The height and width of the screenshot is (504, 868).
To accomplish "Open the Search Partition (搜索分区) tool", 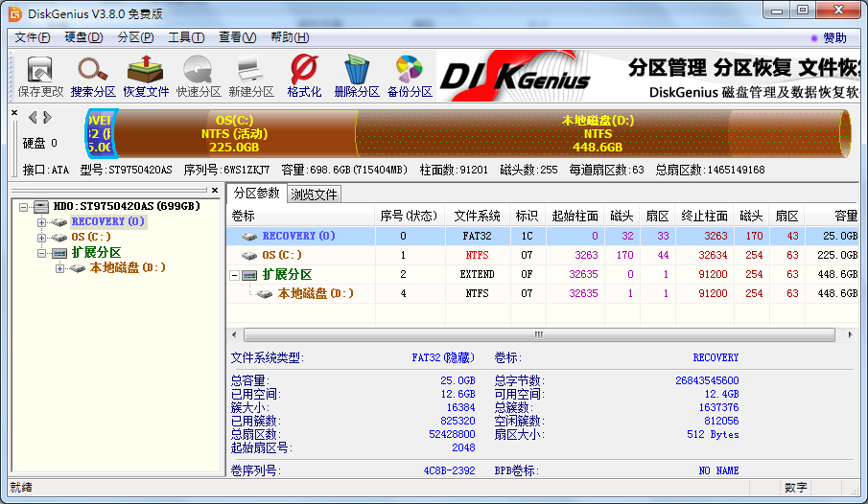I will point(93,77).
